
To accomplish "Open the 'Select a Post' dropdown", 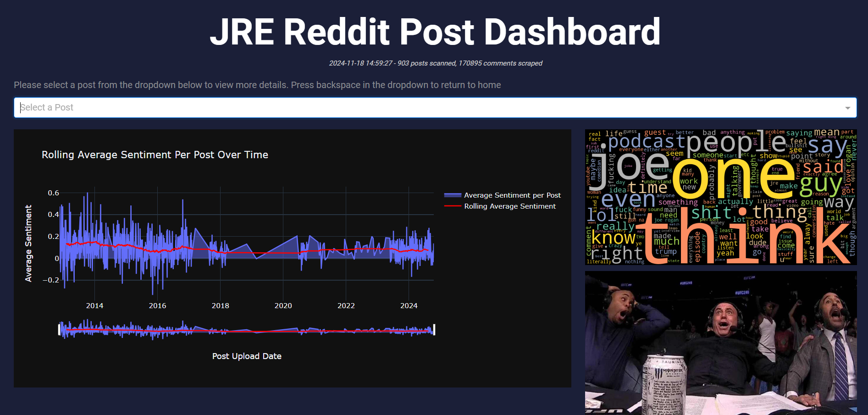I will pyautogui.click(x=413, y=107).
